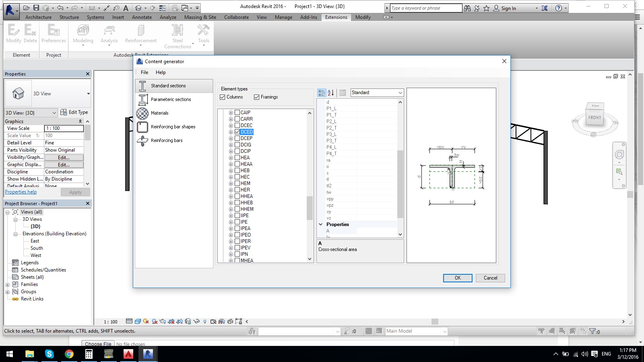Select the Visual Style cube icon
The width and height of the screenshot is (644, 362).
(x=138, y=321)
